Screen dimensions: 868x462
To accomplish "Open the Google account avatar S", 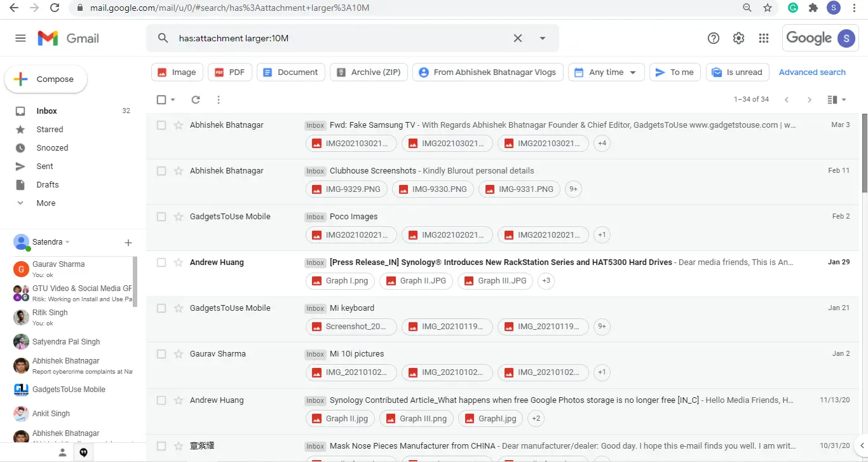I will pos(846,38).
